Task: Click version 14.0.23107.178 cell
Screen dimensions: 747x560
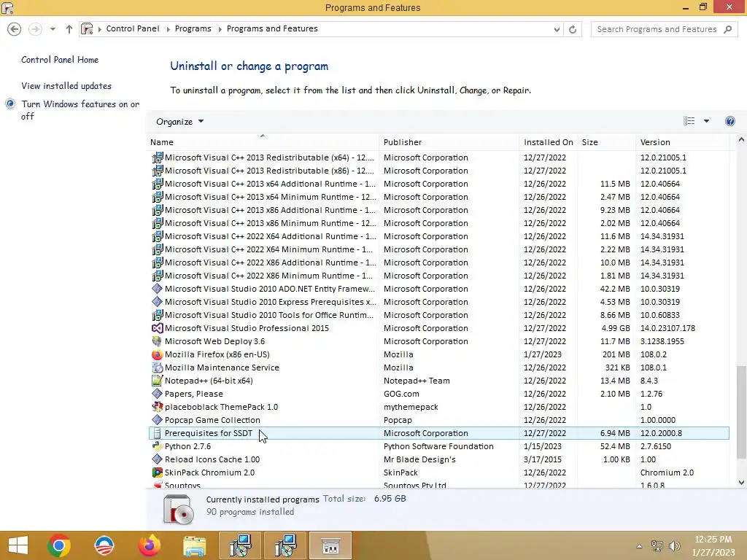Action: (667, 328)
